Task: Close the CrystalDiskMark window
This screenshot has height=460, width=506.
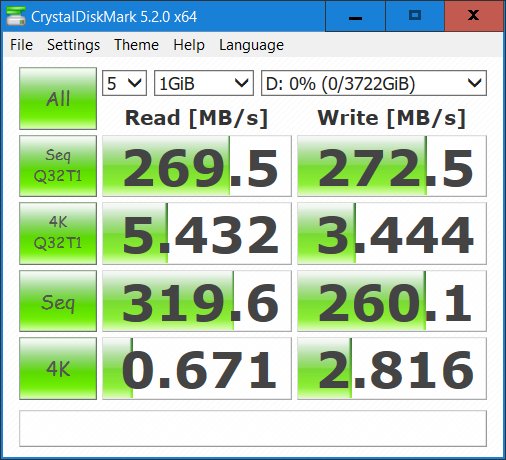Action: tap(474, 16)
